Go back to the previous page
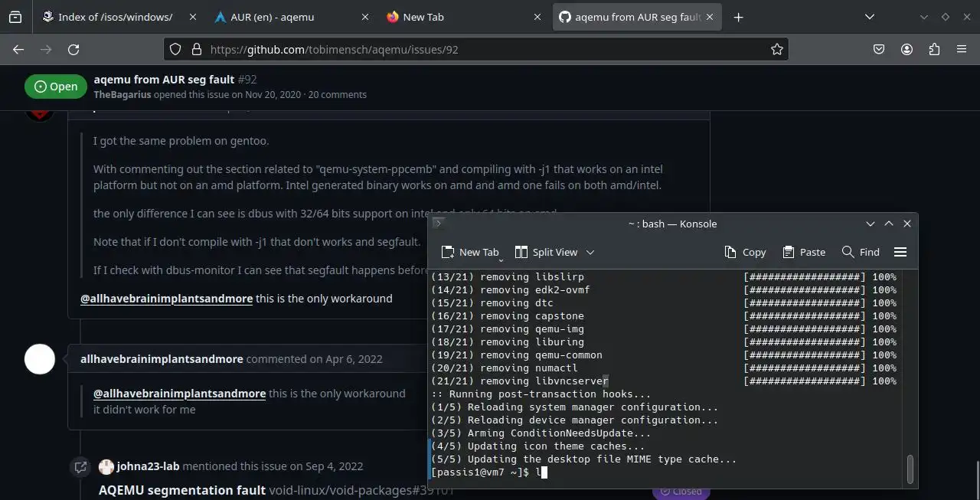980x500 pixels. [18, 49]
